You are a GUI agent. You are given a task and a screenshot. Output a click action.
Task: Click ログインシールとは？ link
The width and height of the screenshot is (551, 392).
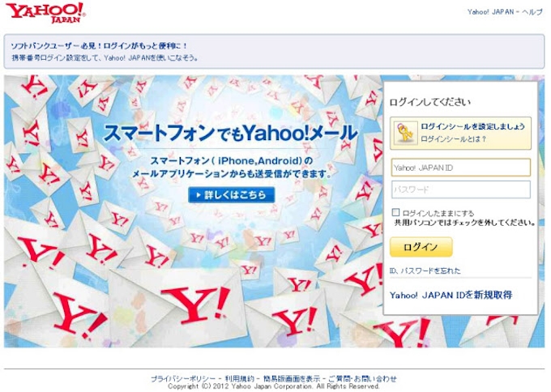pyautogui.click(x=453, y=139)
